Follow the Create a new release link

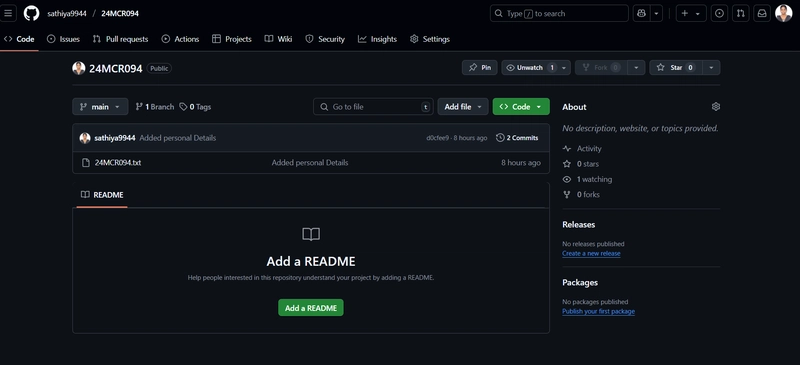(x=591, y=253)
